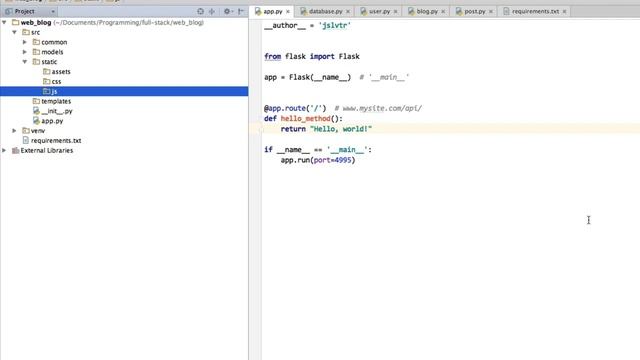The width and height of the screenshot is (640, 360).
Task: Collapse the static folder arrow
Action: click(24, 62)
